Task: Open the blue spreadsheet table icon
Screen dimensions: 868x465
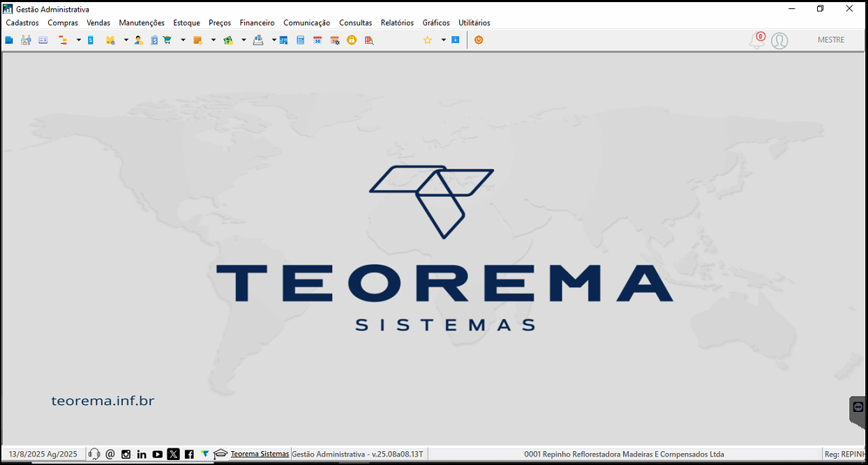Action: pos(284,40)
